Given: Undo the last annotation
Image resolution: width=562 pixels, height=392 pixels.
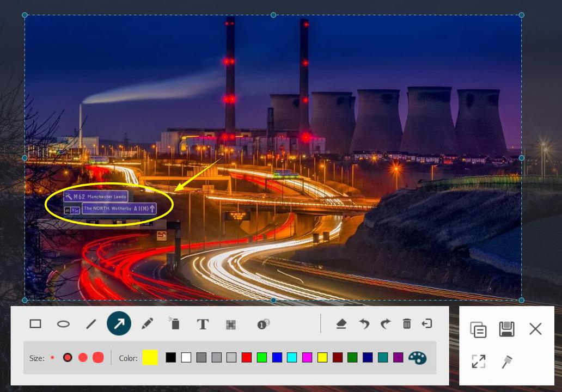Looking at the screenshot, I should coord(364,324).
